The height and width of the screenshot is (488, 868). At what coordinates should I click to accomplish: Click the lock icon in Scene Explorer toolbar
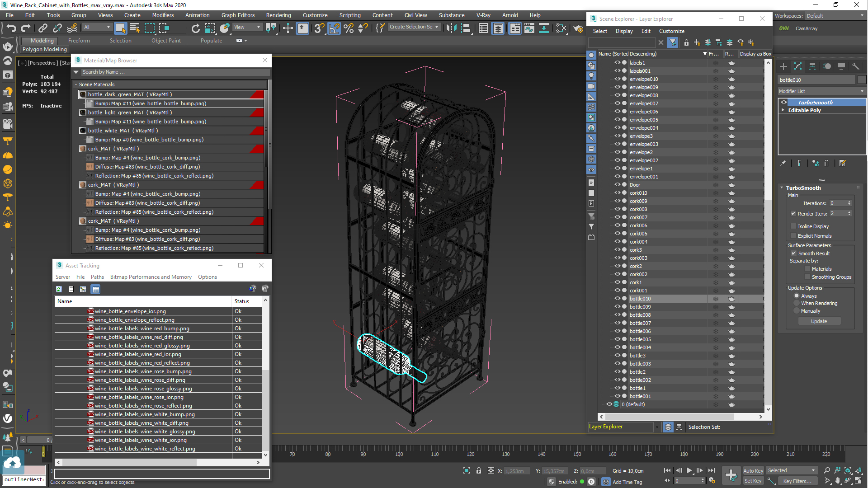point(686,42)
